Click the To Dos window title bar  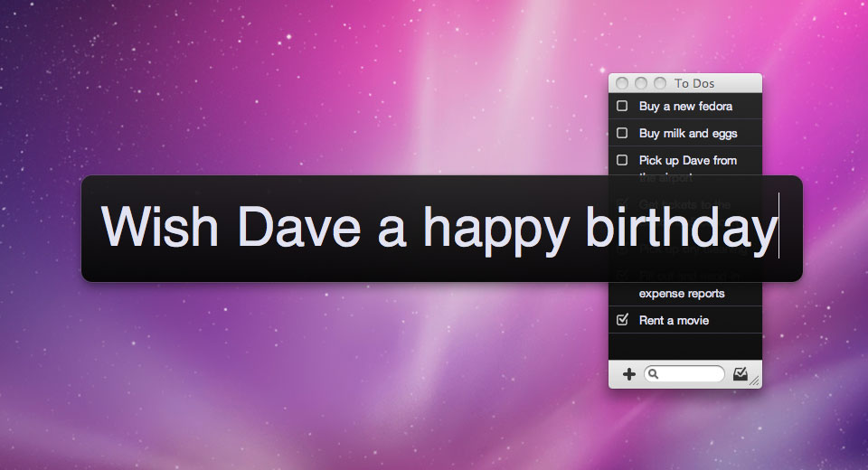[685, 83]
